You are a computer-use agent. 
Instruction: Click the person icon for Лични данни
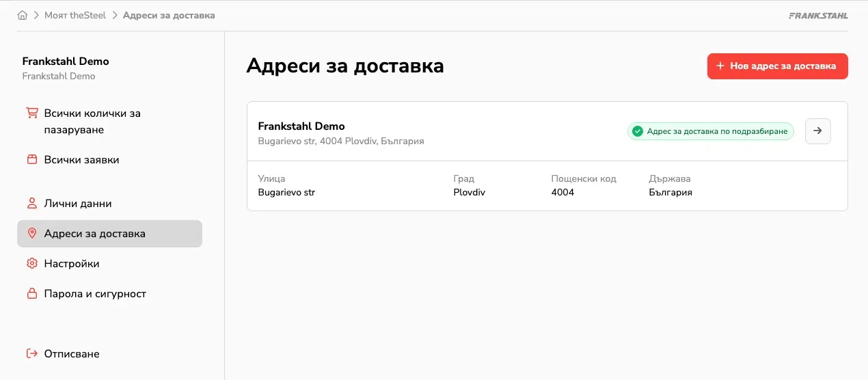pos(31,204)
